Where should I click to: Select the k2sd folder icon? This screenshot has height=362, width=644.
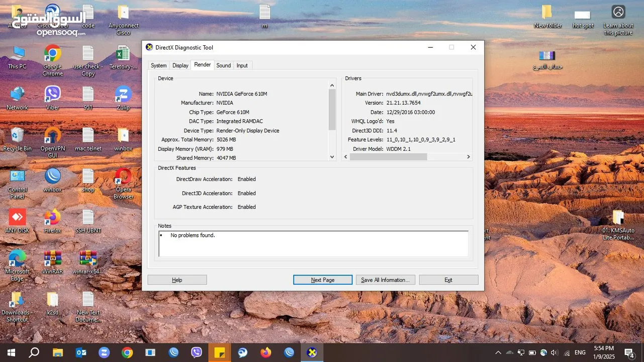(53, 303)
